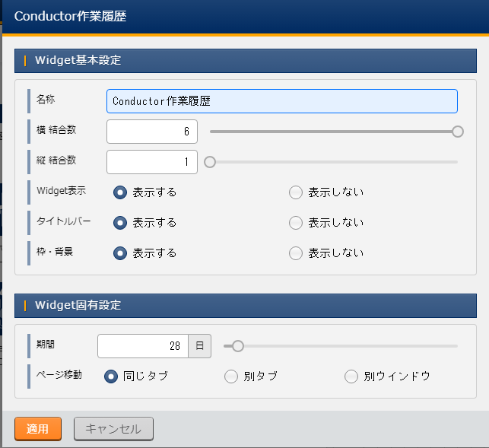Click the Widget固有設定 section header
This screenshot has width=489, height=448.
(x=245, y=305)
